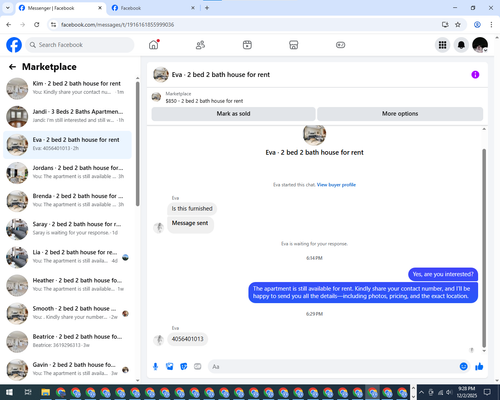Open Beatrice 2 bed 2 bath chat
The width and height of the screenshot is (500, 400).
tap(67, 342)
